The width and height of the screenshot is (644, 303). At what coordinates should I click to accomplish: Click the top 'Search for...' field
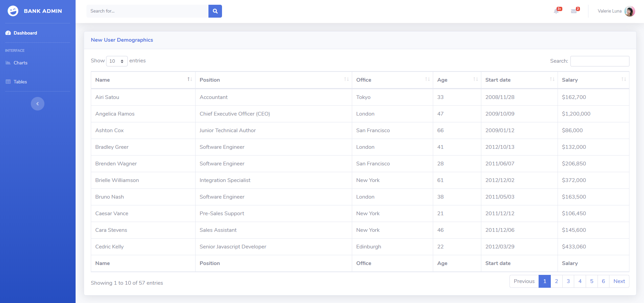click(x=147, y=11)
